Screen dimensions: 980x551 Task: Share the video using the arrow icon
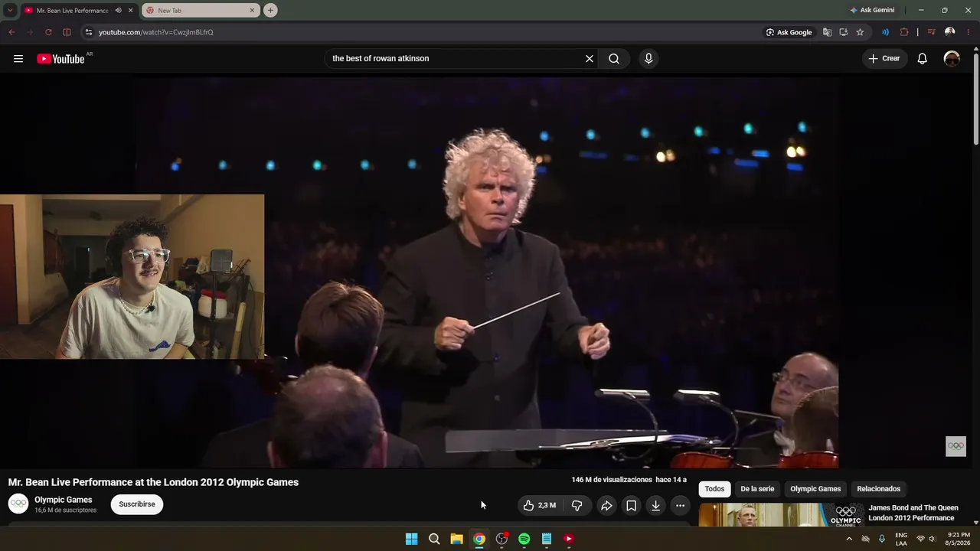606,505
